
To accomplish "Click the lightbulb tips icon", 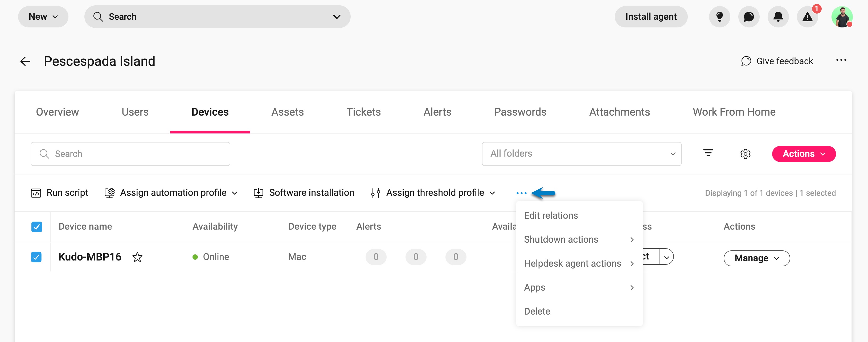I will tap(719, 17).
